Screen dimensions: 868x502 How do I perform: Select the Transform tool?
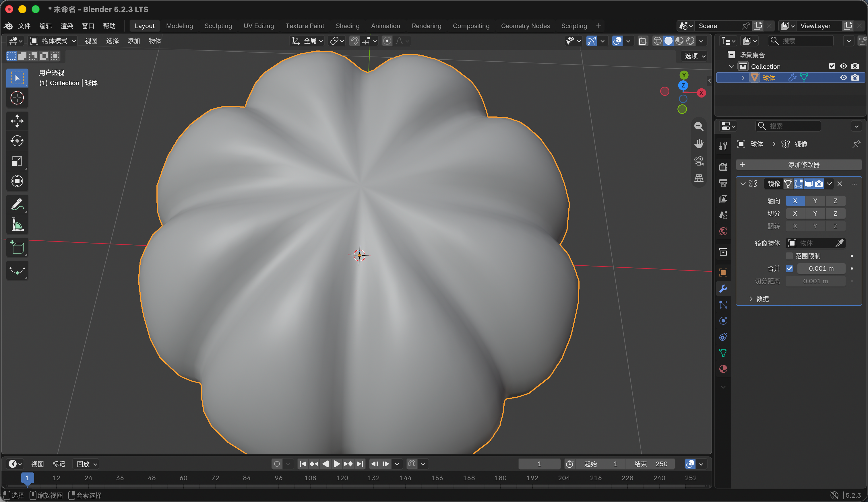[17, 181]
